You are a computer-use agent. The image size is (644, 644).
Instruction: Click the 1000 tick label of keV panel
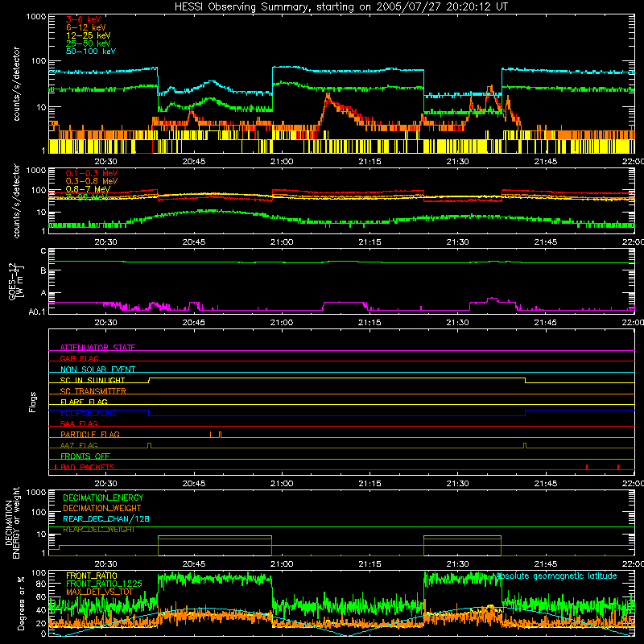(36, 17)
